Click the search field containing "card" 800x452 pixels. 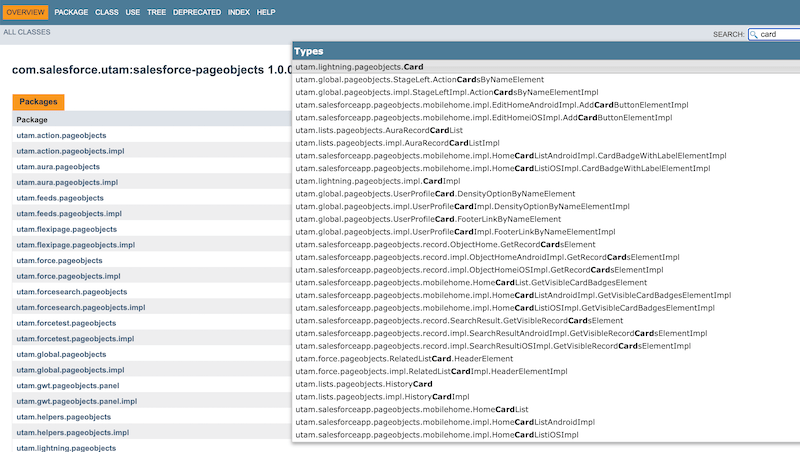(x=779, y=34)
